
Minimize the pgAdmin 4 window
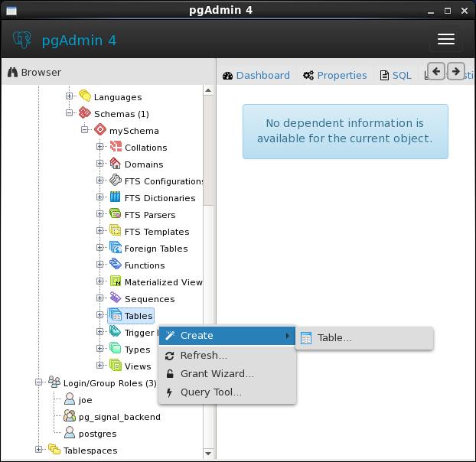click(430, 11)
